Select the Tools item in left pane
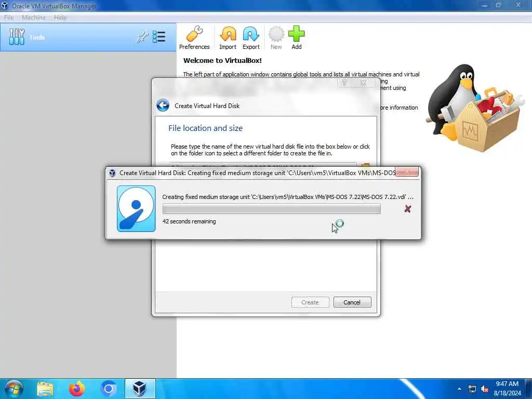The height and width of the screenshot is (399, 532). [88, 37]
